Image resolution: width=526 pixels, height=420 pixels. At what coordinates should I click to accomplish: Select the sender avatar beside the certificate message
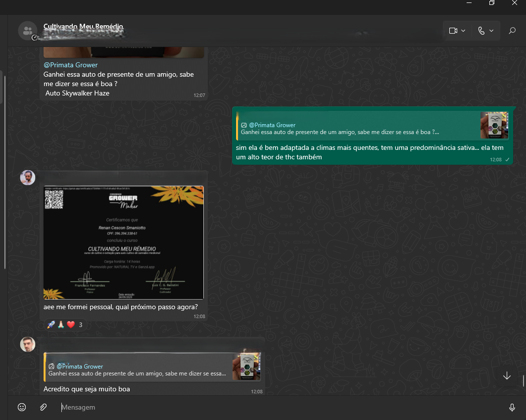click(x=27, y=178)
